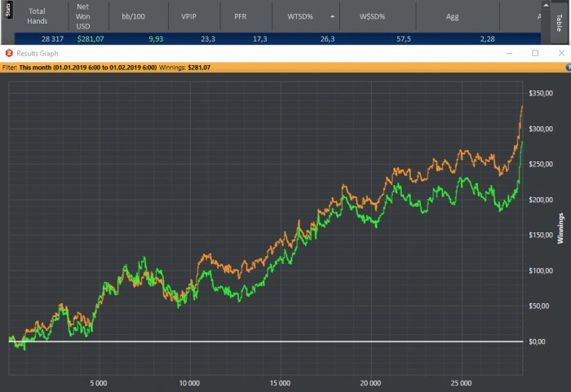Select the 2,28 Agg value cell
This screenshot has width=571, height=392.
coord(487,39)
